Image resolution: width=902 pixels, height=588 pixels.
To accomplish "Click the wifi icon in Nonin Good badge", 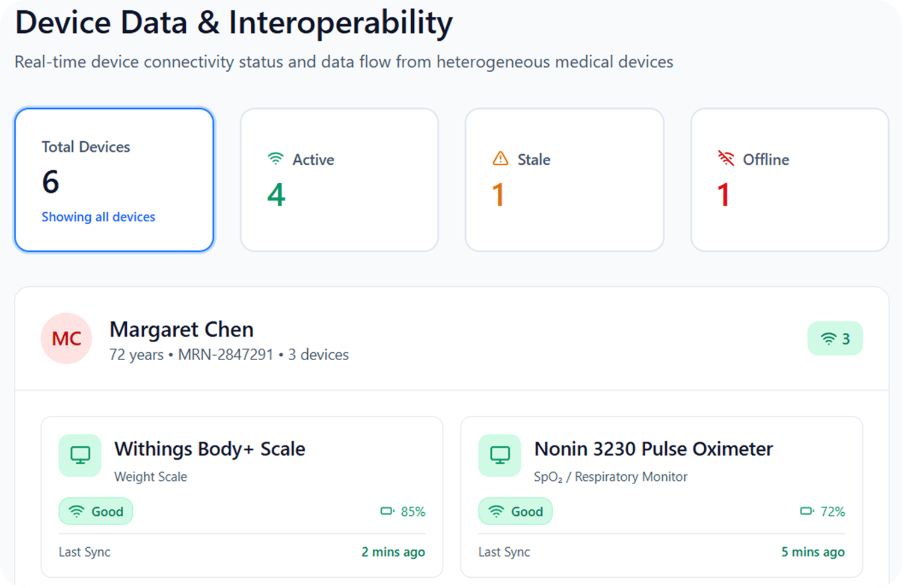I will [x=496, y=512].
